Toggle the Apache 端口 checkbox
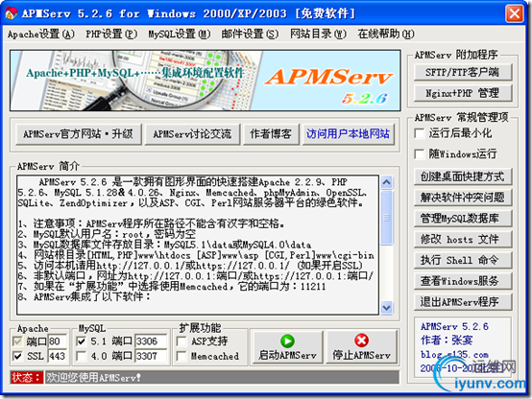Viewport: 532px width, 399px height. [17, 341]
